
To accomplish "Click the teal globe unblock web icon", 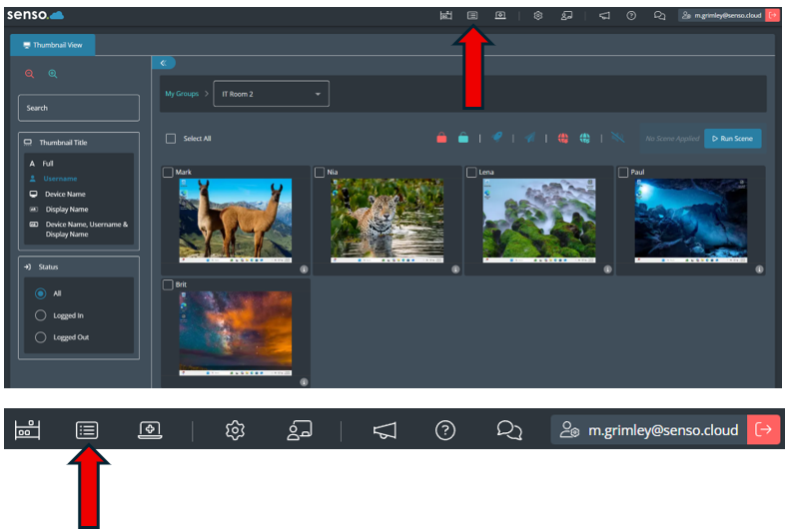I will 584,138.
